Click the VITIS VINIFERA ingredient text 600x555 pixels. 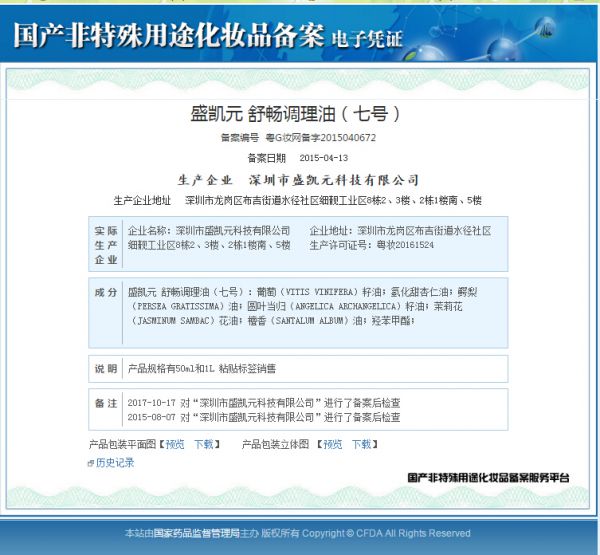[319, 292]
